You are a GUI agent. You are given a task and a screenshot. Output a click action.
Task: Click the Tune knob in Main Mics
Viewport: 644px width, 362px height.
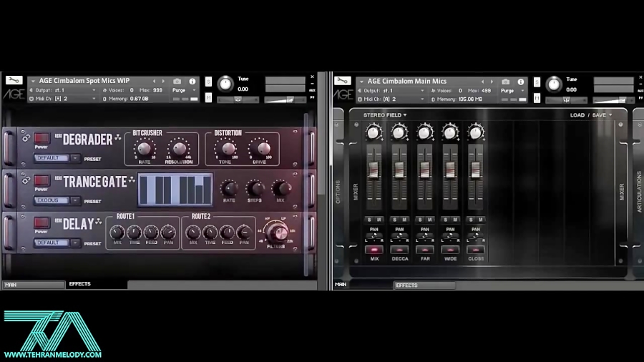[554, 84]
